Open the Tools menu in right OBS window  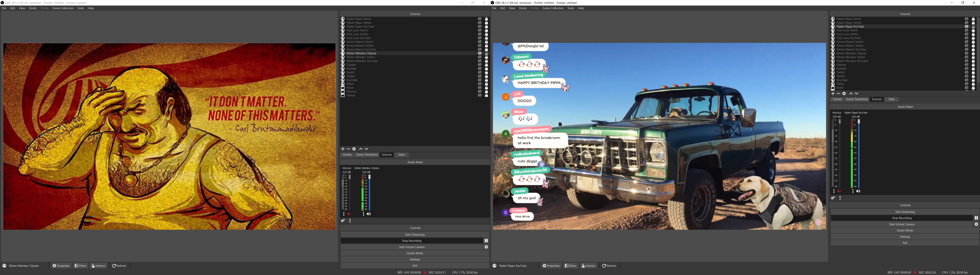570,8
